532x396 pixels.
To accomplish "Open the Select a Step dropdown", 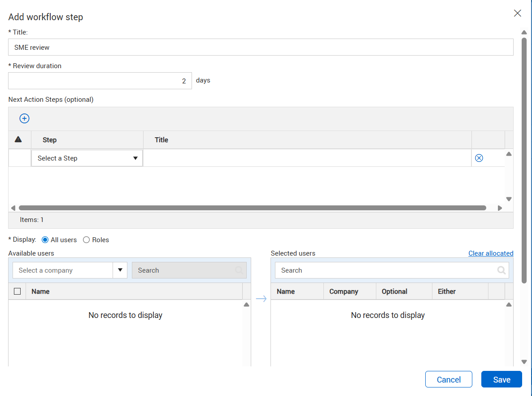I will tap(87, 158).
